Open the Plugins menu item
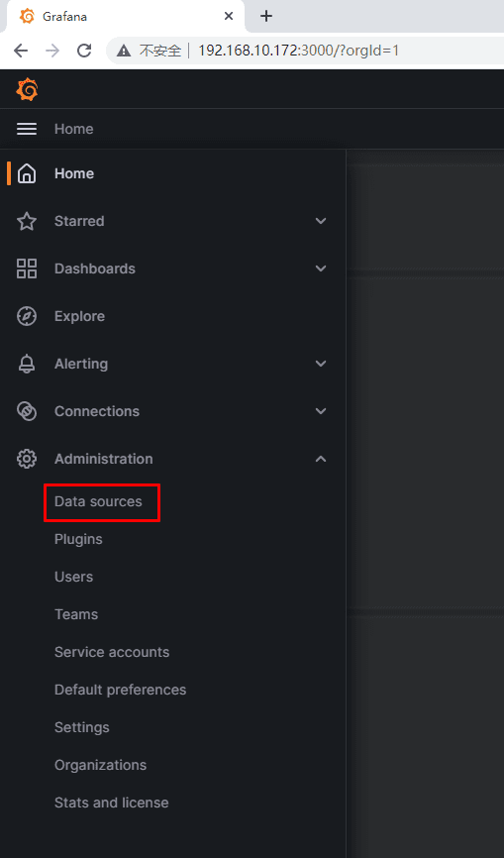This screenshot has width=504, height=858. click(78, 540)
